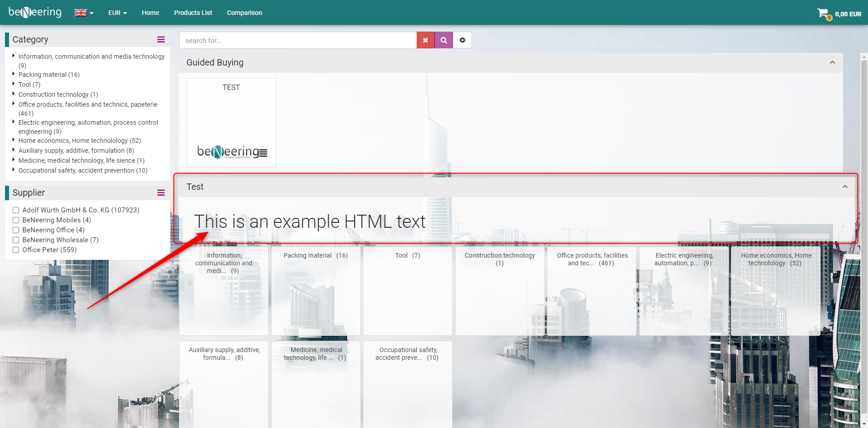
Task: Open the Tool (7) category tile
Action: (407, 290)
